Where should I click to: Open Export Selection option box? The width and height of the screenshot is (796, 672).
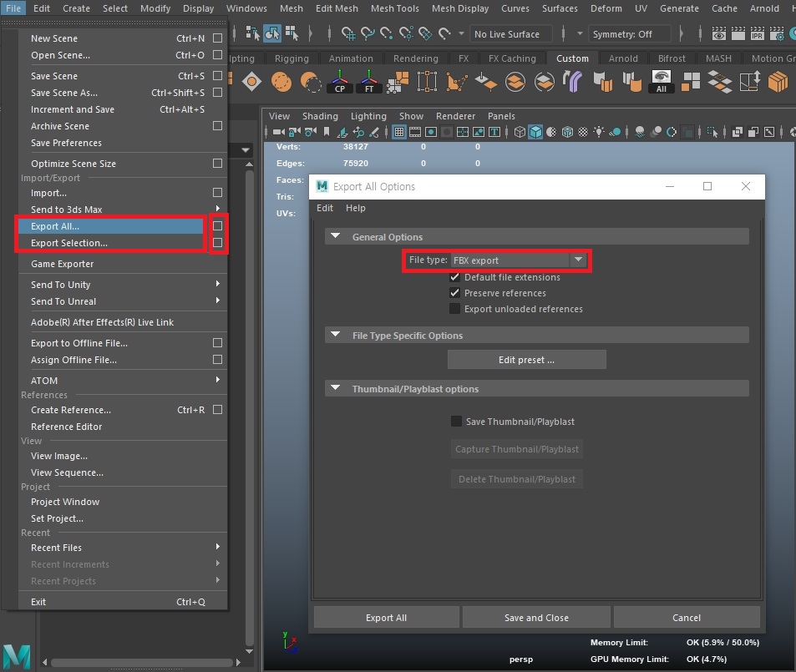217,243
